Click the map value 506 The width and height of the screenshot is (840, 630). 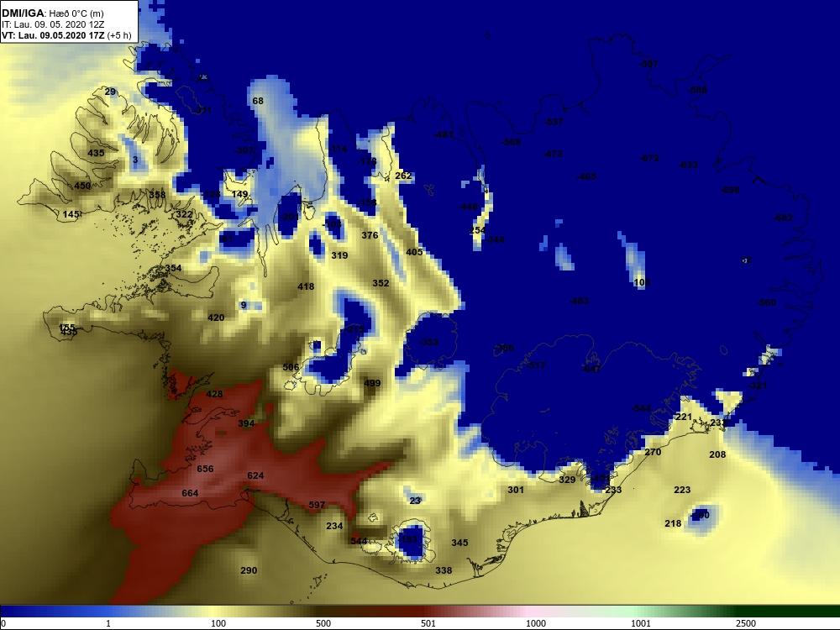click(x=291, y=368)
